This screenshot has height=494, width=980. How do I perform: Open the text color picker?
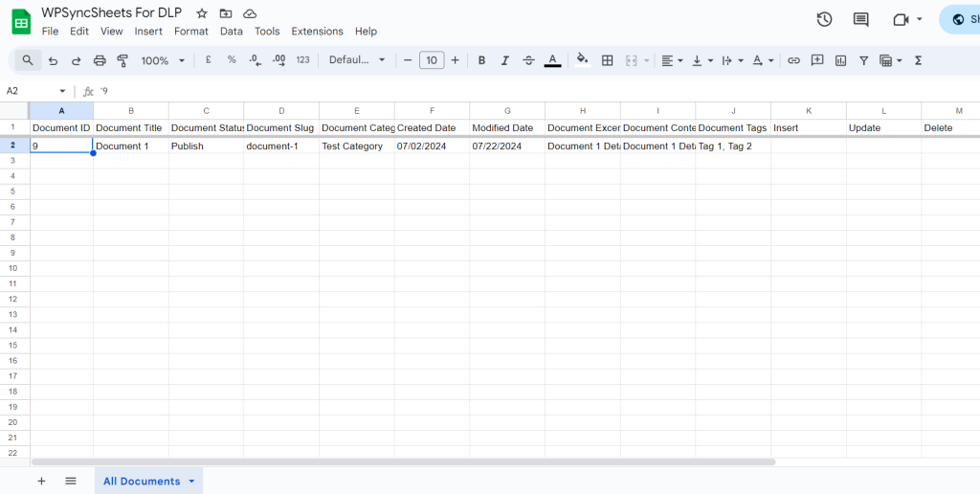click(x=552, y=60)
